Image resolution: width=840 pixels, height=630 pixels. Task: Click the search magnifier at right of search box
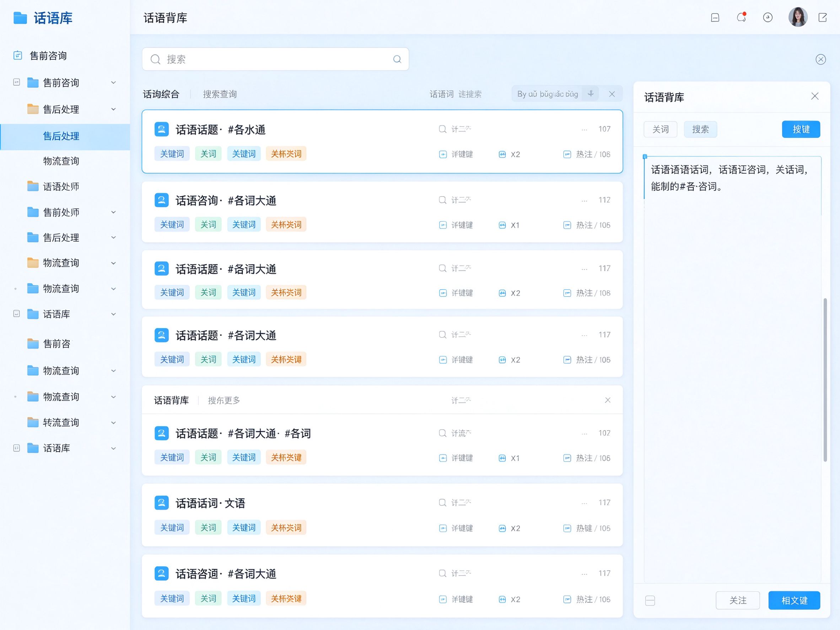[x=397, y=59]
